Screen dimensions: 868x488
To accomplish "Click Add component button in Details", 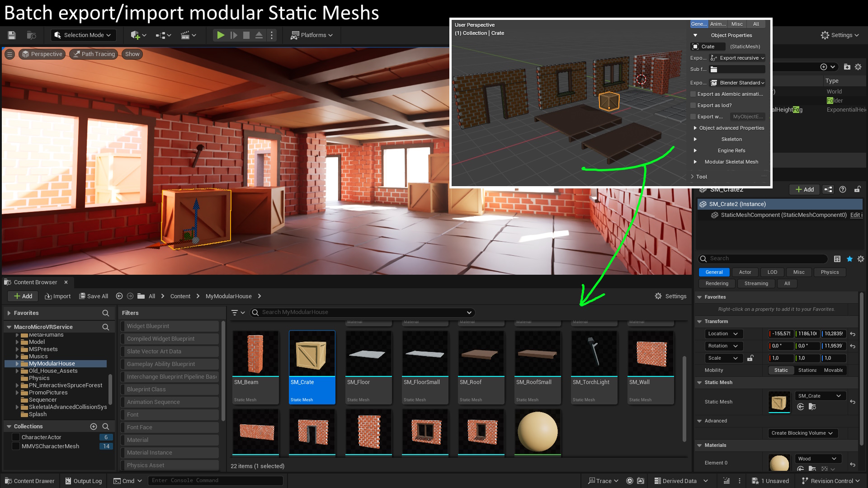I will click(x=805, y=190).
